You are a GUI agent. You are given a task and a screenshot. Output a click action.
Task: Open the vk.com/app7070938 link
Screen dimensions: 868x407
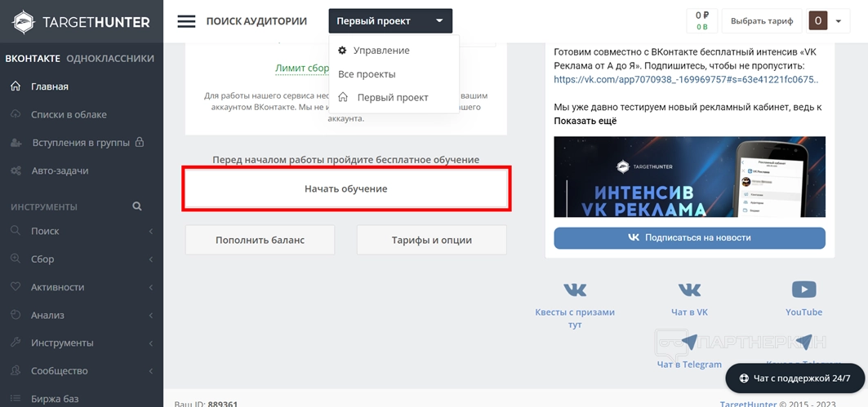click(x=687, y=79)
